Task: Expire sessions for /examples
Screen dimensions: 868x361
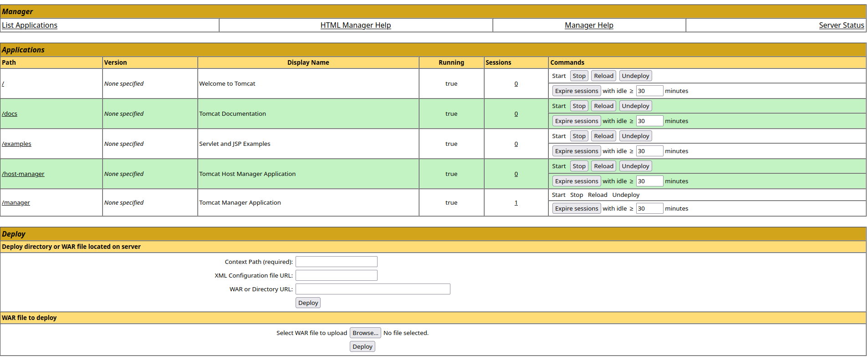Action: pos(577,151)
